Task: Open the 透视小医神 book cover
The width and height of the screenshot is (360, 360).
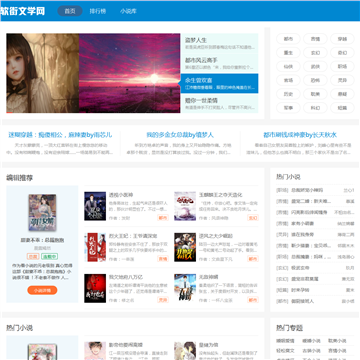Action: (95, 206)
